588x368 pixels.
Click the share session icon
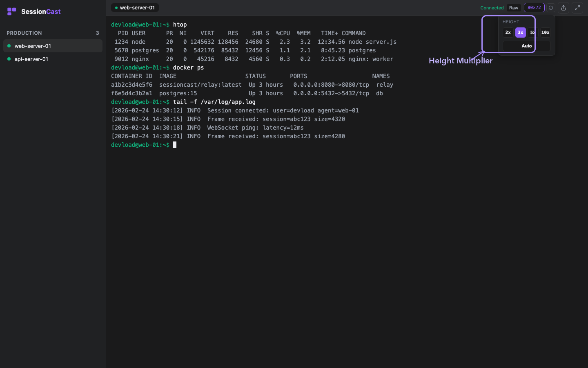coord(563,8)
